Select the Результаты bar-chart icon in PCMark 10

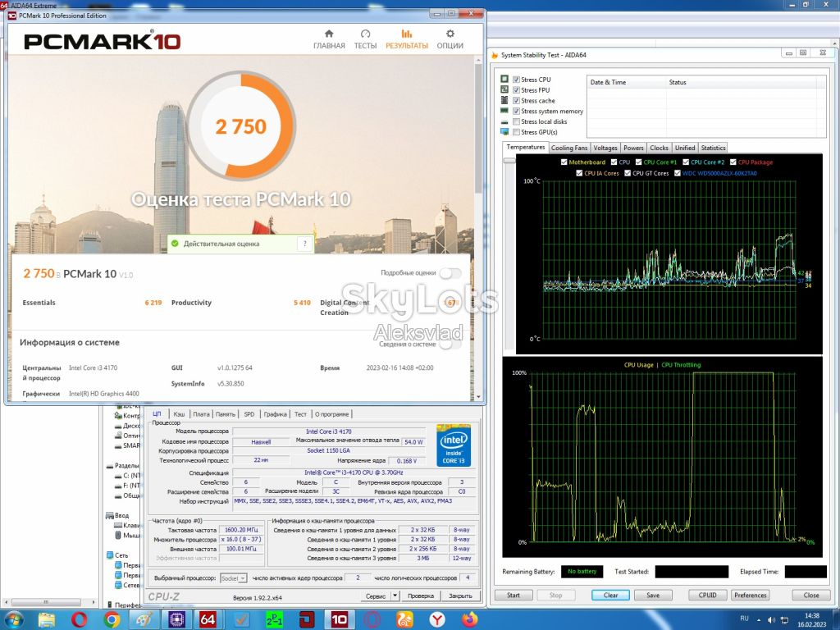407,34
